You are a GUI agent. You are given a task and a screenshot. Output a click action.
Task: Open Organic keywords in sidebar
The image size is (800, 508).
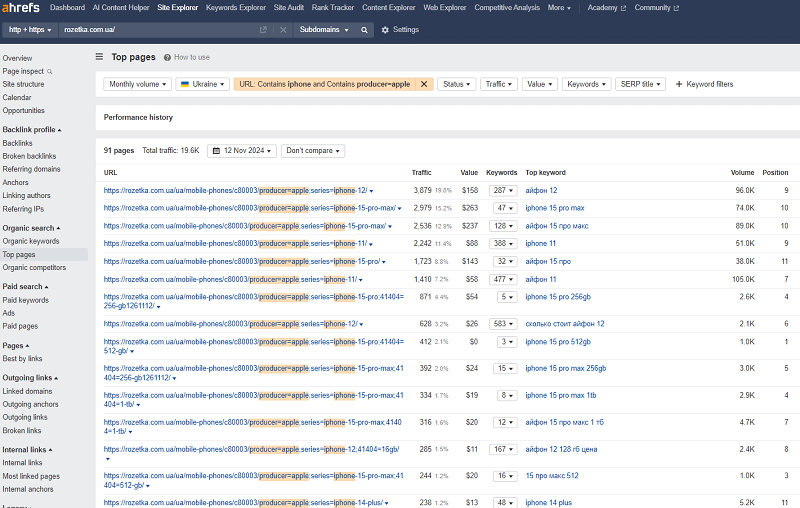pos(31,241)
